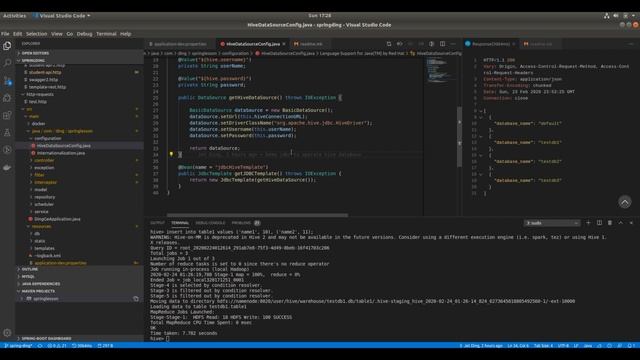The height and width of the screenshot is (360, 640).
Task: Close the terminal panel with the X icon
Action: [x=631, y=223]
